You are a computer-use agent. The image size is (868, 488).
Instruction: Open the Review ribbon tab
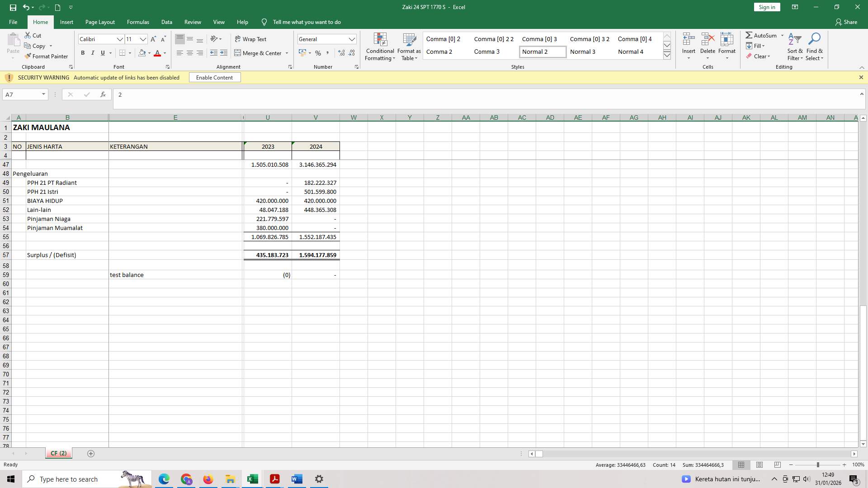tap(193, 22)
